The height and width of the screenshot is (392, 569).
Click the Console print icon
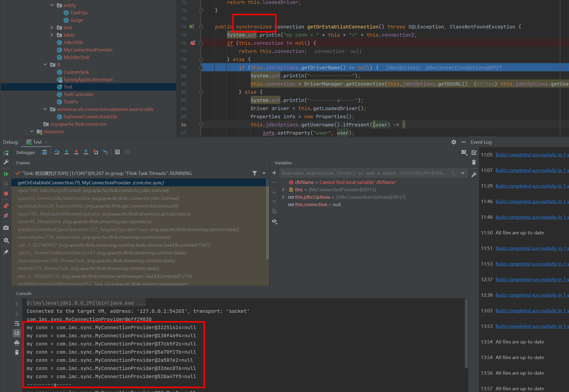point(17,343)
